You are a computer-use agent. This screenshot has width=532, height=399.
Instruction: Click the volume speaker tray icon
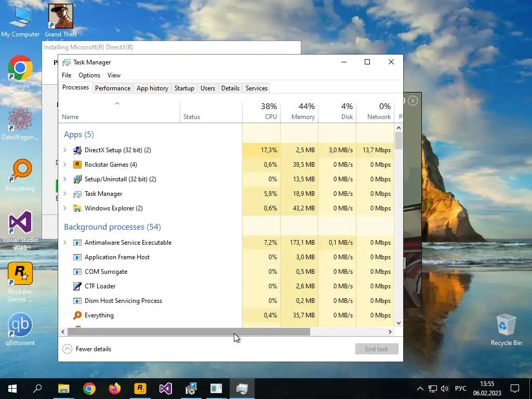[445, 389]
